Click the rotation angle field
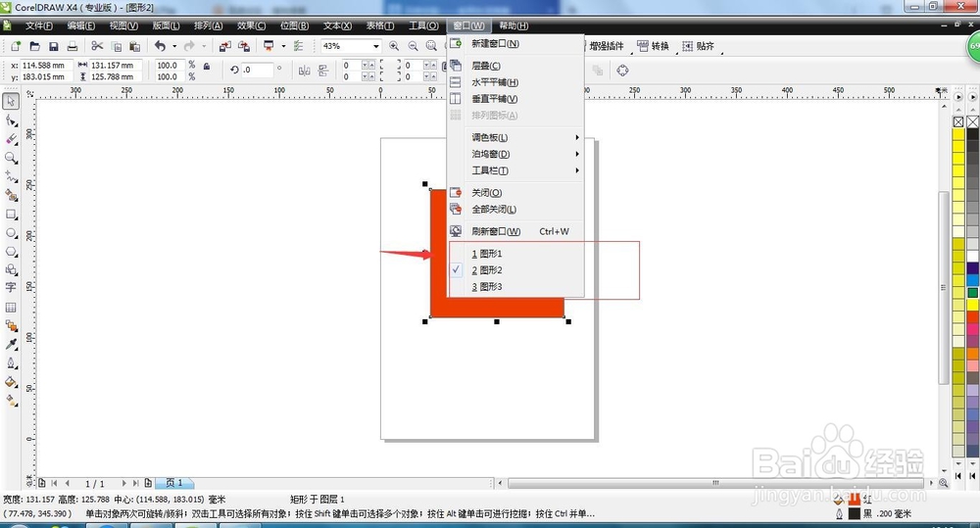Image resolution: width=980 pixels, height=528 pixels. (258, 70)
